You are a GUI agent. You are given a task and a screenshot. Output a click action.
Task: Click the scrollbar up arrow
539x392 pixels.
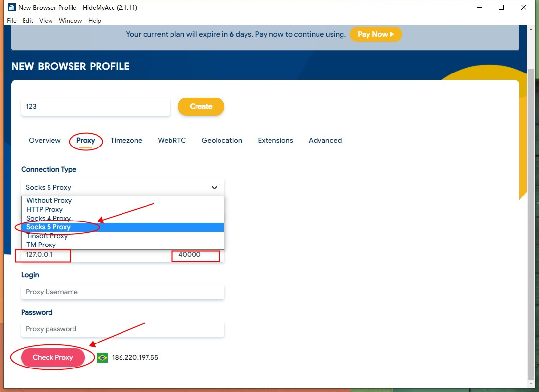tap(531, 29)
